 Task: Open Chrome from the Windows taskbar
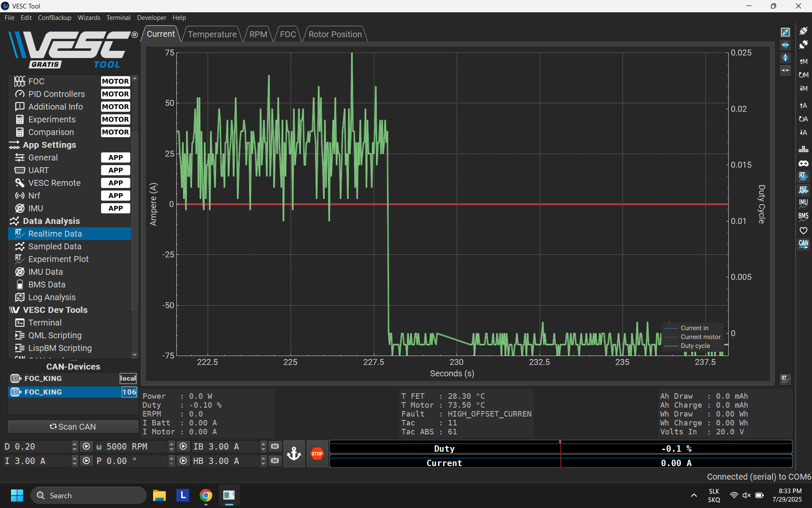point(206,495)
